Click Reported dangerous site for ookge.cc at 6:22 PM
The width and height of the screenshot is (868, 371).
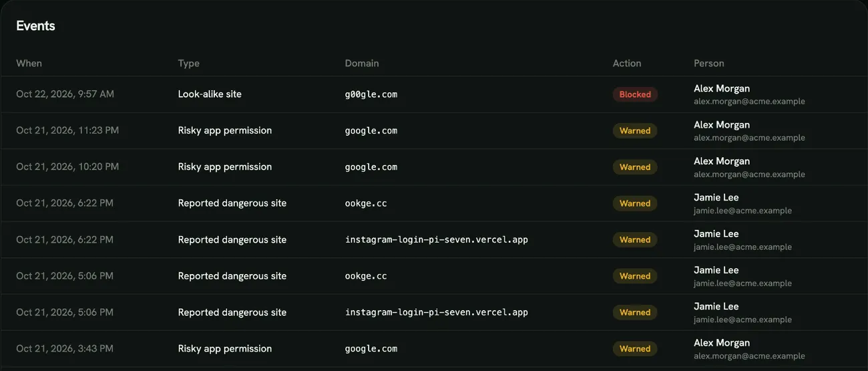[x=232, y=203]
